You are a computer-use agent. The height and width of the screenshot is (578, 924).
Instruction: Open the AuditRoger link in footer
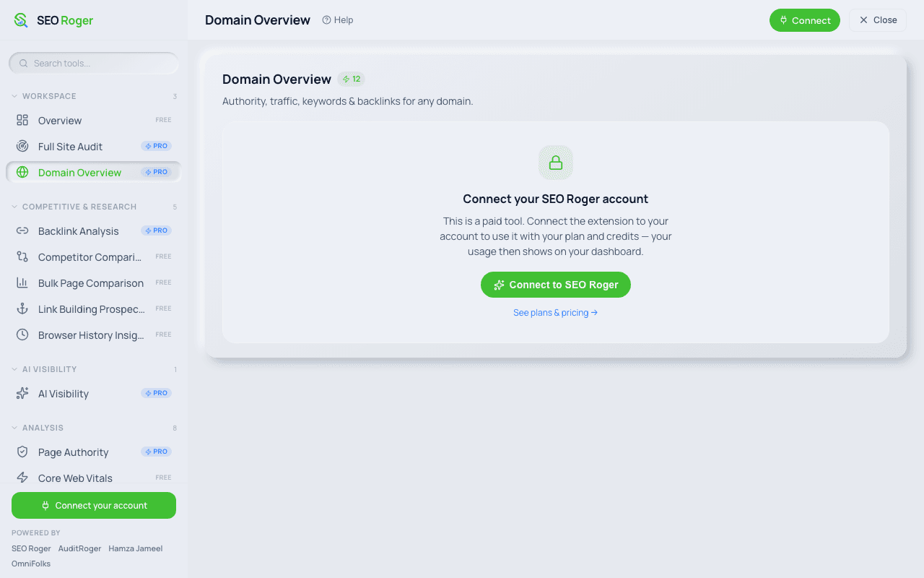point(80,548)
